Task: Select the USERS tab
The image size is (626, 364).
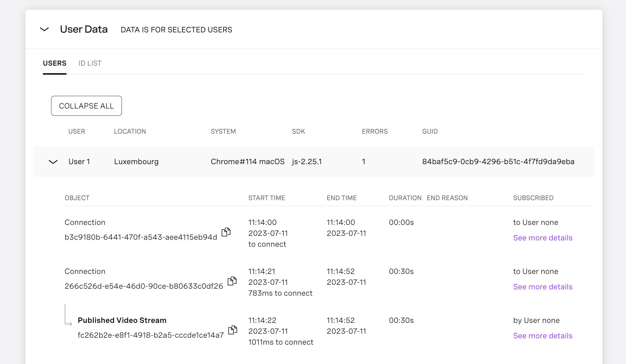Action: click(x=55, y=63)
